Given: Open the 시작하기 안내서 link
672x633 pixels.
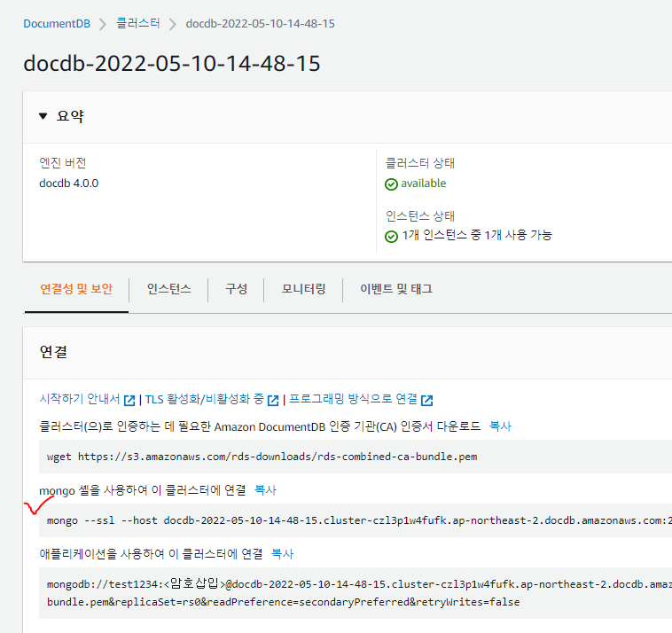Looking at the screenshot, I should coord(80,400).
